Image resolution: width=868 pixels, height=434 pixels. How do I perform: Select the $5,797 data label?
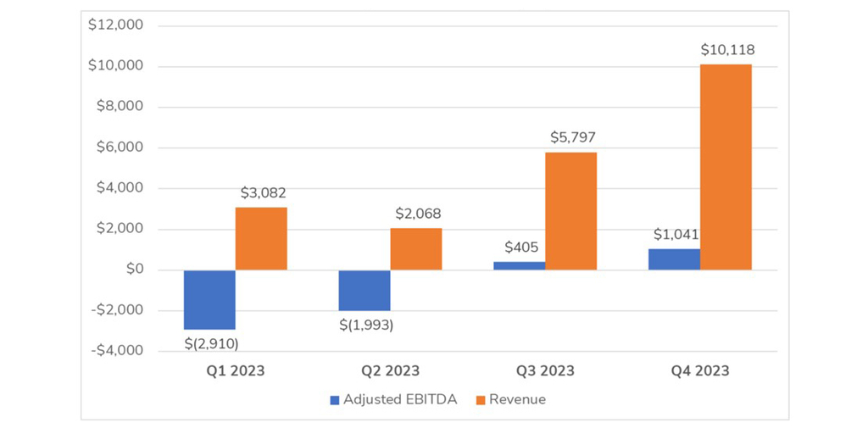[572, 138]
